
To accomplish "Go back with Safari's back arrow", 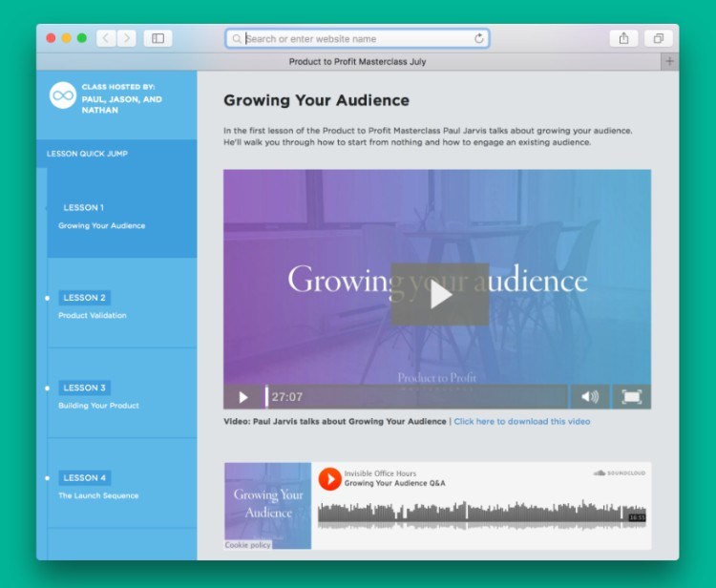I will [x=106, y=38].
